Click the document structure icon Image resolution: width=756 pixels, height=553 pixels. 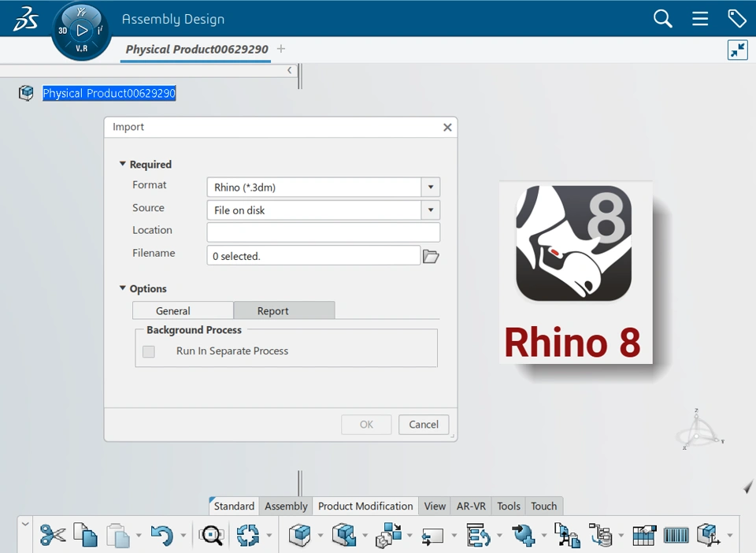coord(567,535)
